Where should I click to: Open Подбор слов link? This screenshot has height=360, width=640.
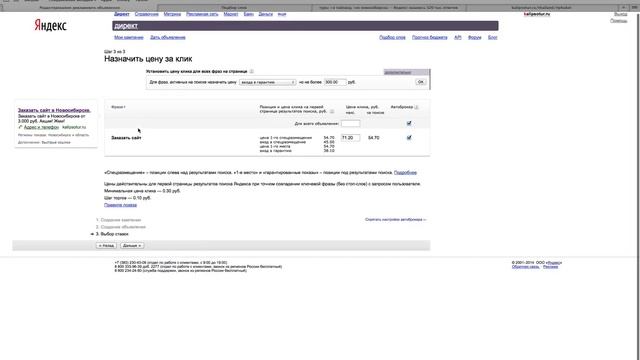[x=392, y=38]
